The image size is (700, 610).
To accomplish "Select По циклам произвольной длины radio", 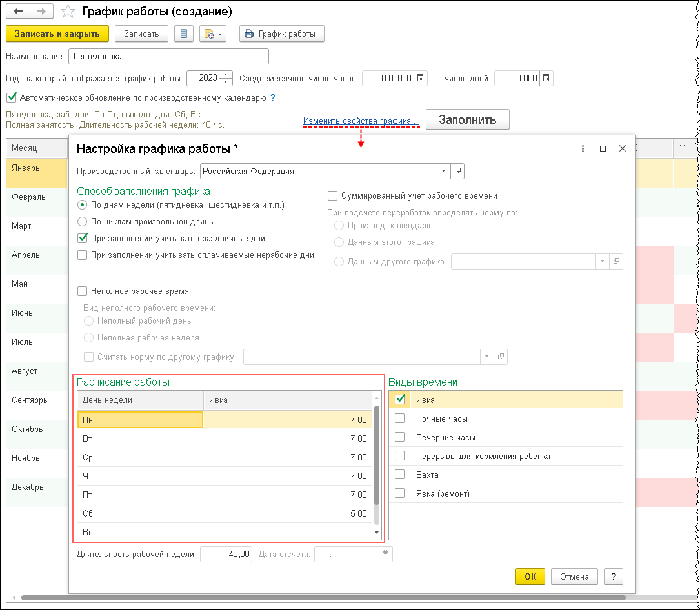I will [x=82, y=221].
